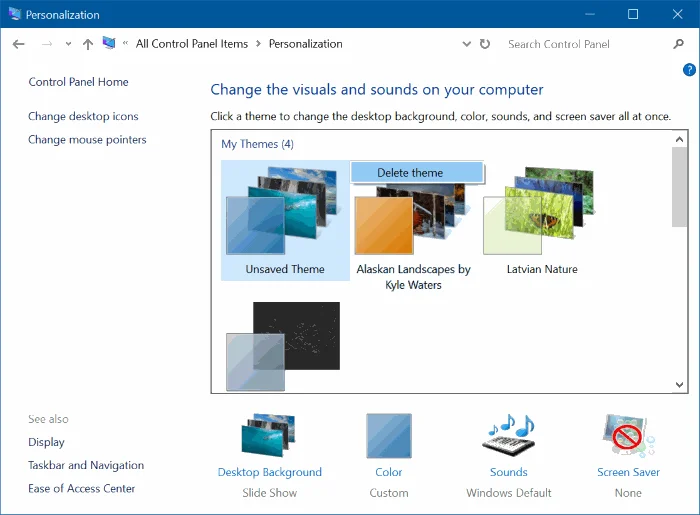Screen dimensions: 700x515
Task: Click the theme list scrollbar thumb
Action: (679, 187)
